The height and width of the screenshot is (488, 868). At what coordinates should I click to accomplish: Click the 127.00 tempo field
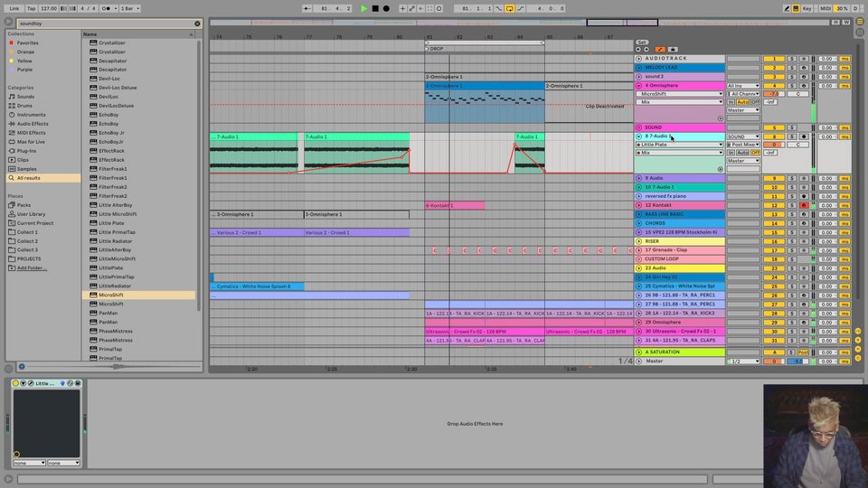pyautogui.click(x=48, y=8)
